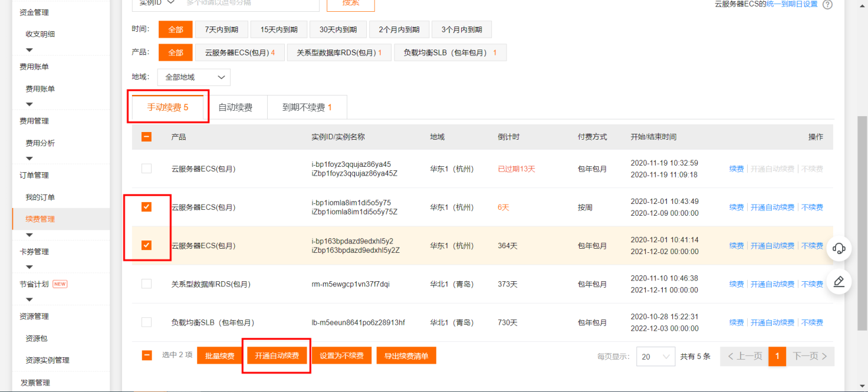
Task: Filter time by 3个月内到期
Action: [462, 29]
